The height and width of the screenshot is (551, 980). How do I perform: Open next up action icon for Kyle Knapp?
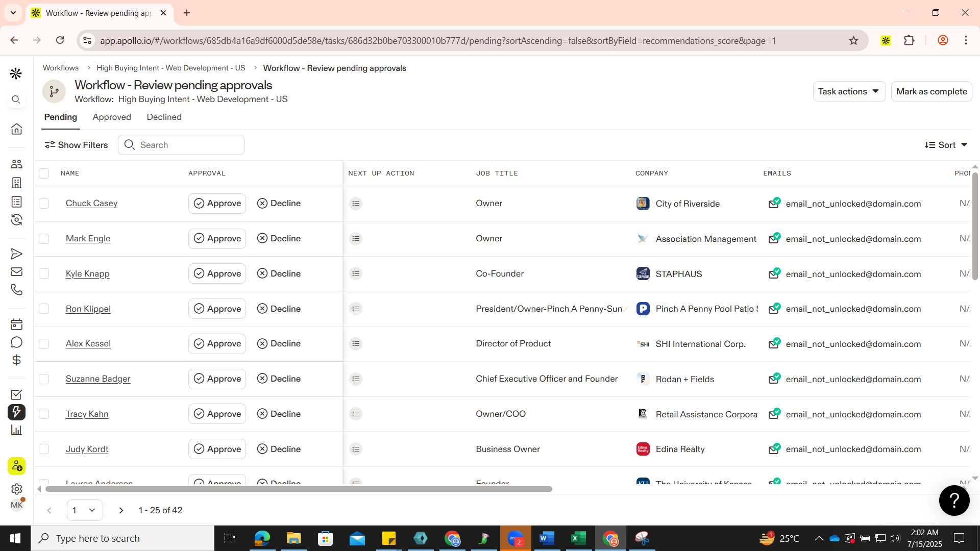[356, 274]
